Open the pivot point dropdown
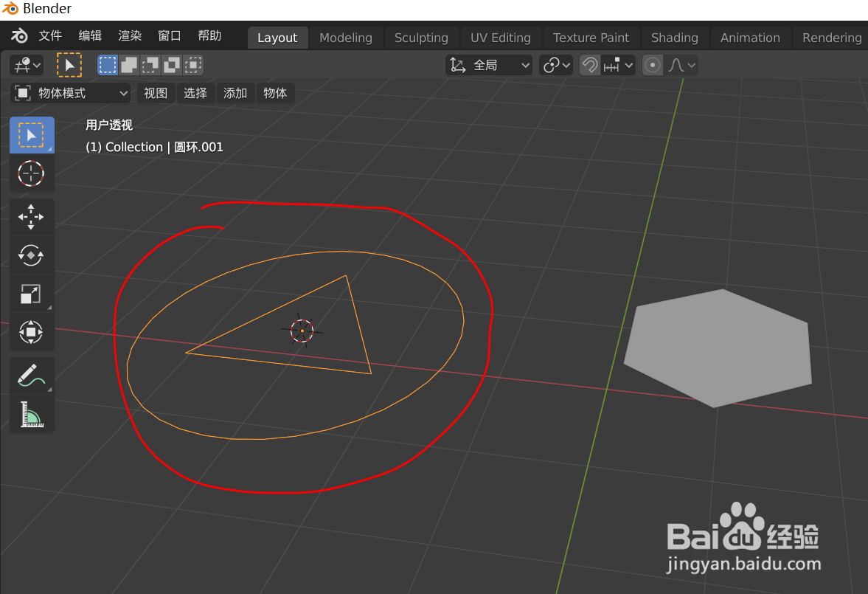868x594 pixels. tap(556, 65)
